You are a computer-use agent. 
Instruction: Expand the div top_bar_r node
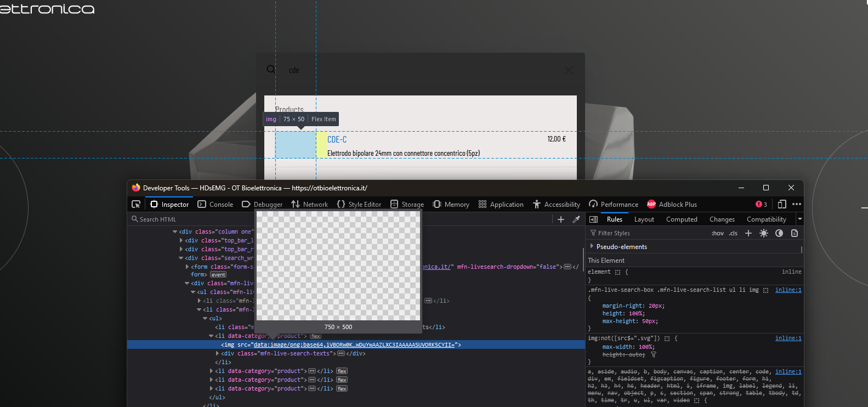181,250
